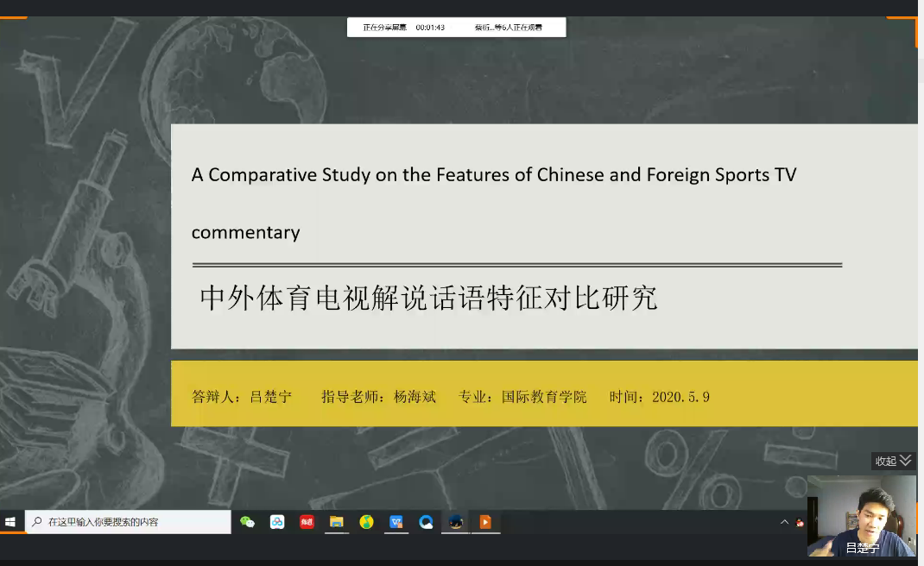Viewport: 924px width, 566px height.
Task: Open the Windows Start menu
Action: click(11, 522)
